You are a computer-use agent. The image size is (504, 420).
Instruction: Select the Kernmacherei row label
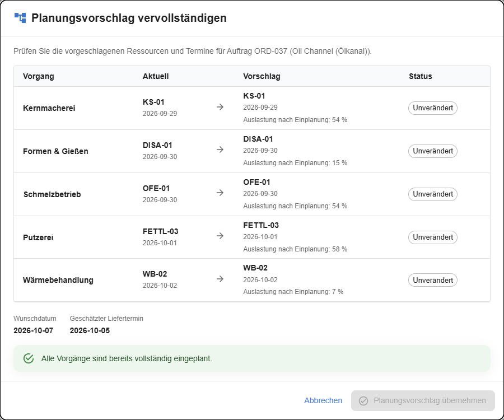coord(49,108)
